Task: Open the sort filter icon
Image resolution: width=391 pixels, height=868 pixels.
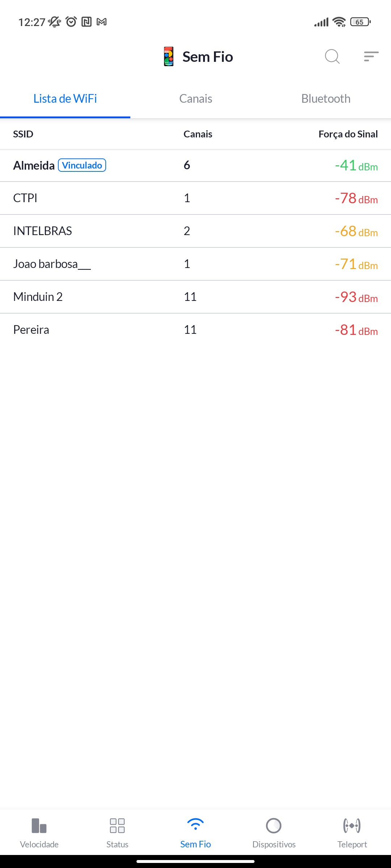Action: (371, 56)
